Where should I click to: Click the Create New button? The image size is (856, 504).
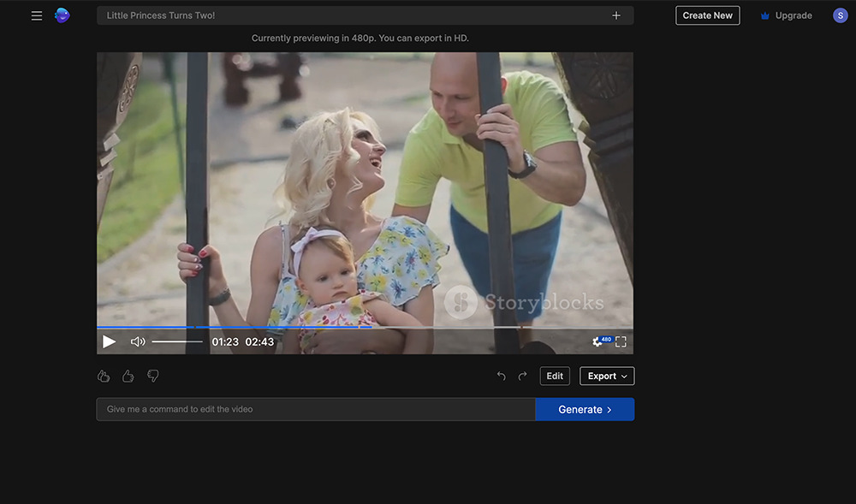[707, 15]
